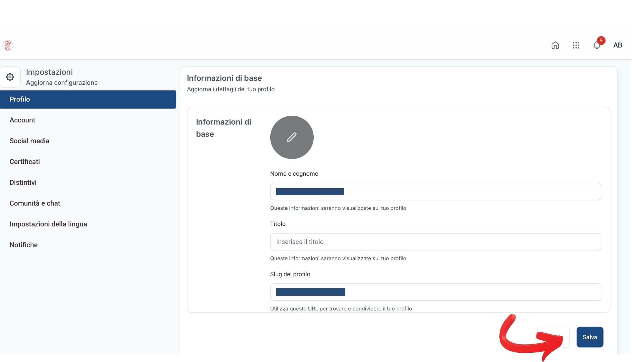Open Impostazioni della lingua section
This screenshot has width=644, height=362.
(x=48, y=224)
